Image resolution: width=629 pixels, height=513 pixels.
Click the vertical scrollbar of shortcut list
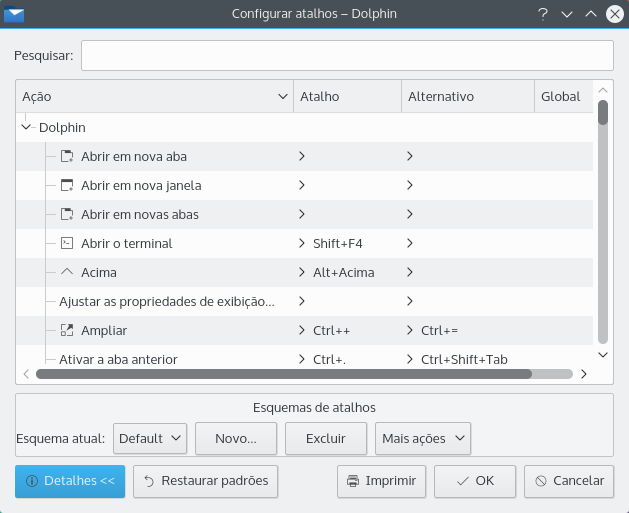[x=603, y=112]
